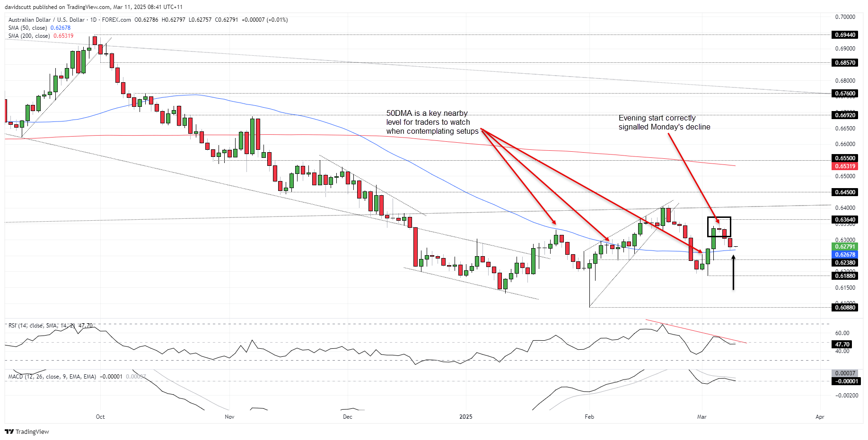The image size is (868, 440).
Task: Click the green 0.62791 current price tag
Action: (x=845, y=247)
